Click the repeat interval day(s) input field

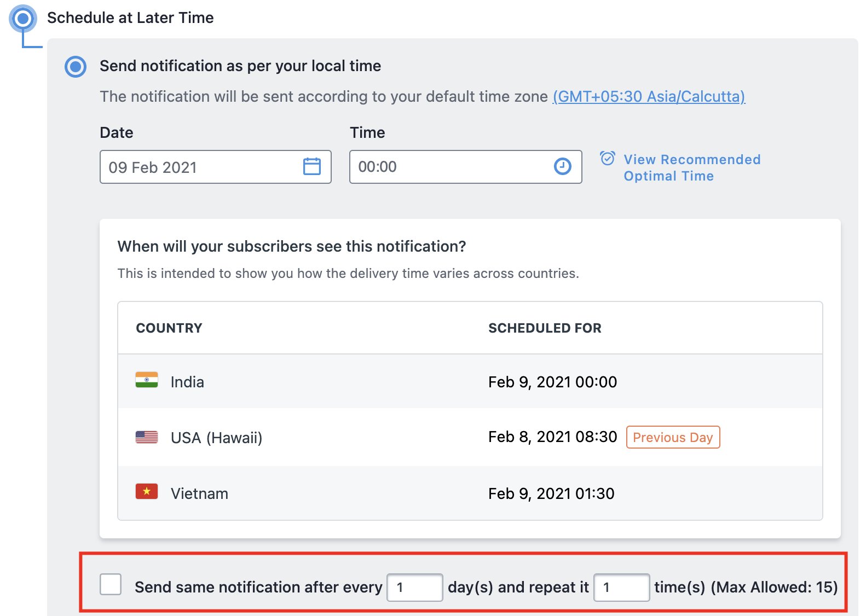coord(415,588)
